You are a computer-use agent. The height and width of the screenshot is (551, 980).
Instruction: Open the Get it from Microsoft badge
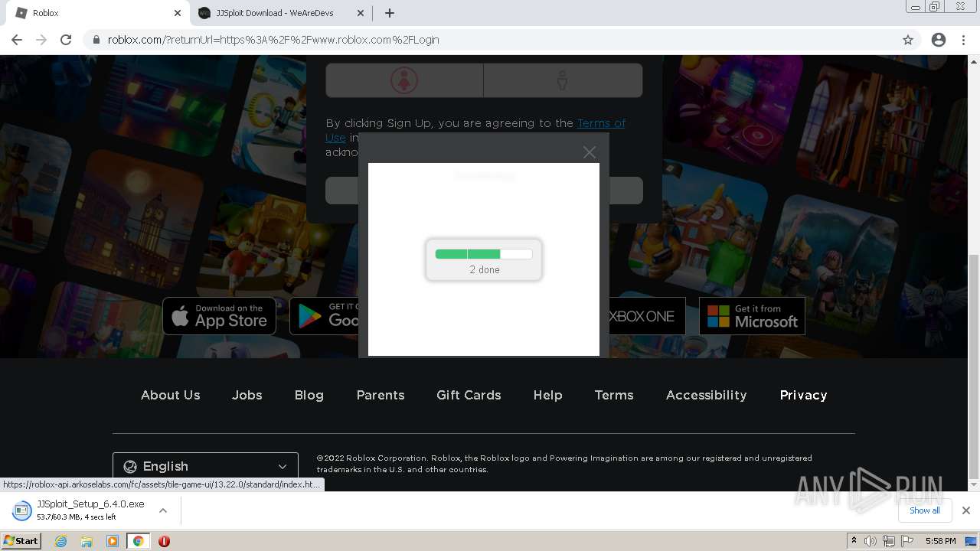click(x=752, y=316)
